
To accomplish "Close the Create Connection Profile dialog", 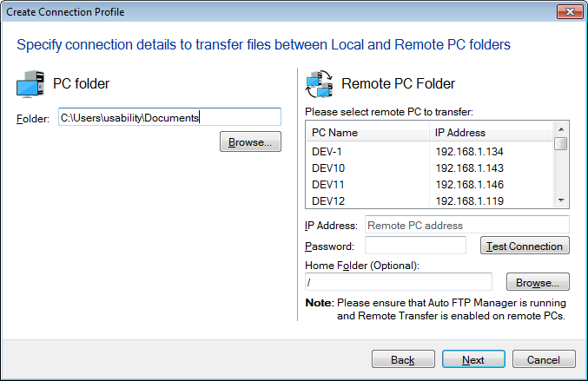I will tap(570, 11).
